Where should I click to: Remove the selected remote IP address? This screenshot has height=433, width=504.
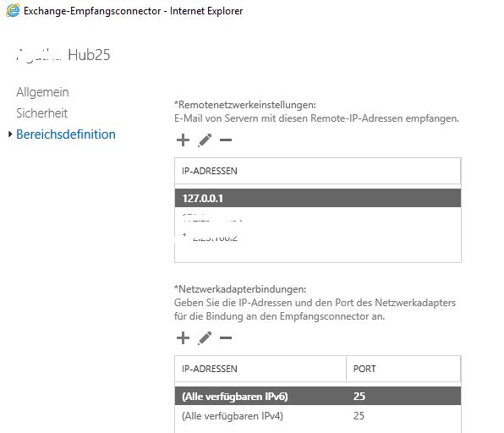(x=226, y=140)
